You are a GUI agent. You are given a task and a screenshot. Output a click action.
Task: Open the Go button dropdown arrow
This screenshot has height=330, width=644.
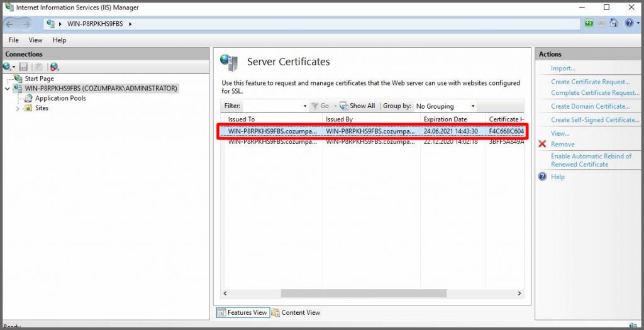point(335,106)
